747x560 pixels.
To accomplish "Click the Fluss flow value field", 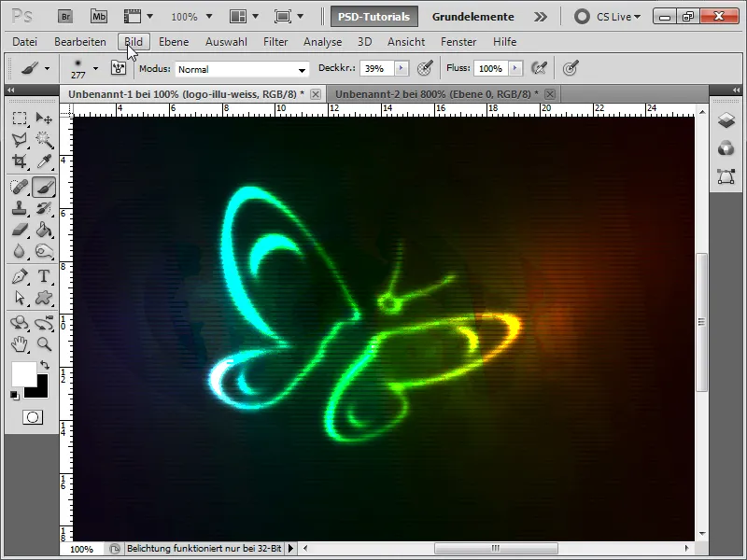I will coord(491,68).
